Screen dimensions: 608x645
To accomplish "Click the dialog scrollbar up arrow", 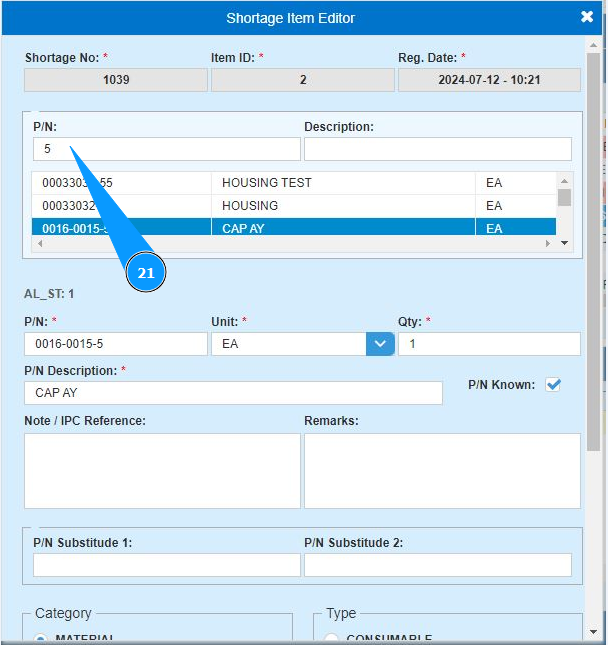I will (593, 45).
